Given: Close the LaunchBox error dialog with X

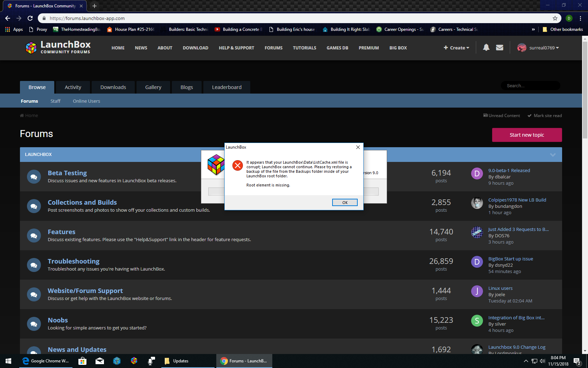Looking at the screenshot, I should pos(358,147).
